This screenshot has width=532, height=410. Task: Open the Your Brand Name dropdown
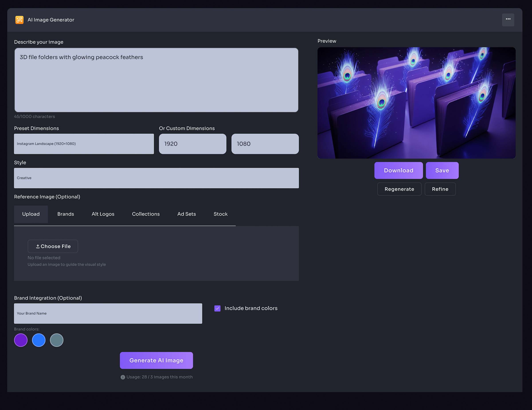(x=108, y=313)
